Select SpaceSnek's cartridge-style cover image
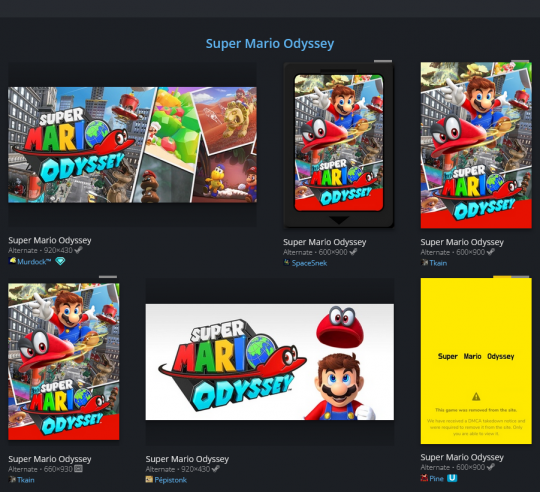 pyautogui.click(x=339, y=145)
